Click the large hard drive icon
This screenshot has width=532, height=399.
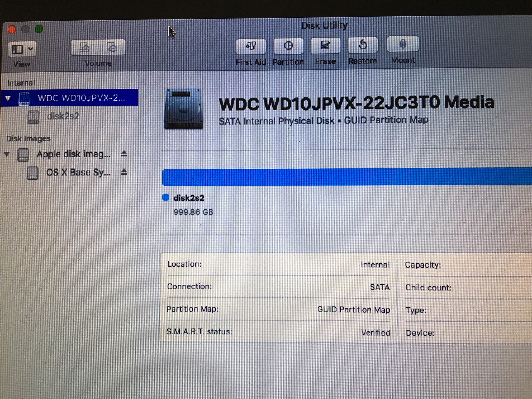point(184,109)
